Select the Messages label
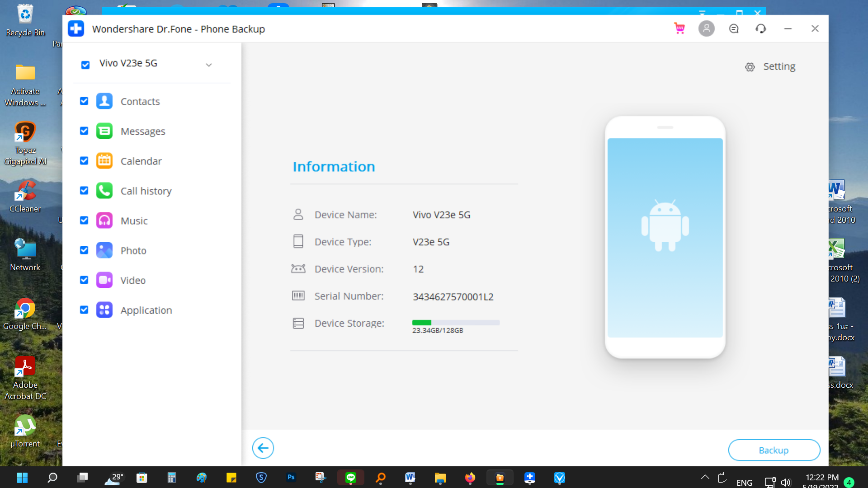This screenshot has width=868, height=488. click(143, 131)
